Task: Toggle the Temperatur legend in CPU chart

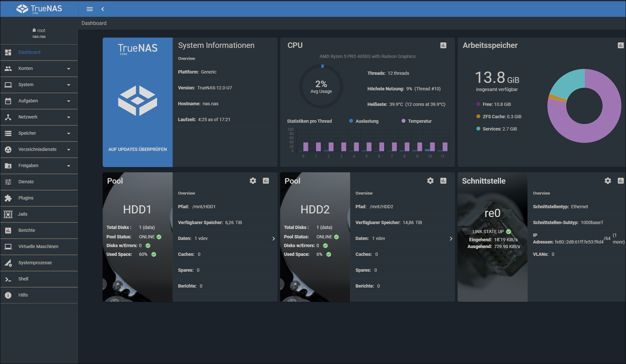Action: coord(417,121)
